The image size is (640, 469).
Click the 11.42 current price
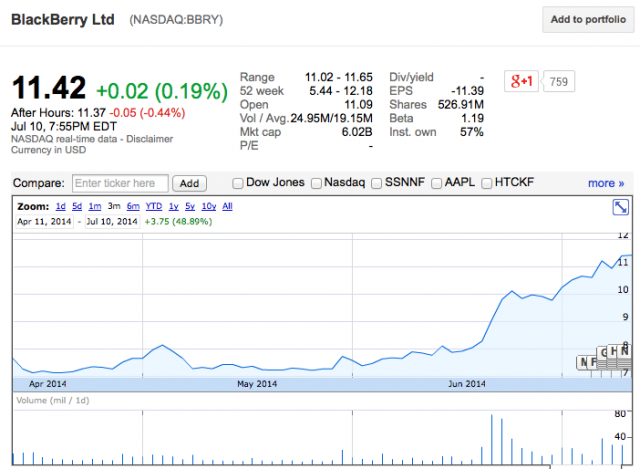tap(49, 87)
